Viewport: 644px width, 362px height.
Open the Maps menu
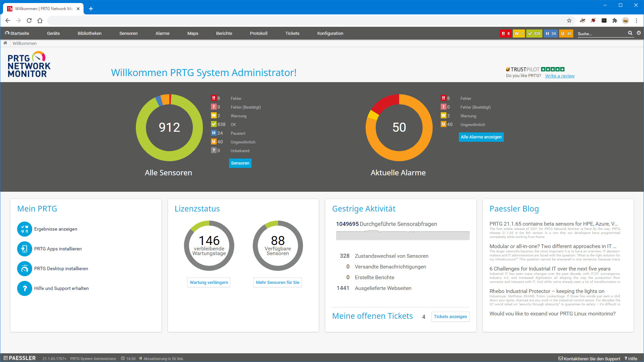[193, 34]
